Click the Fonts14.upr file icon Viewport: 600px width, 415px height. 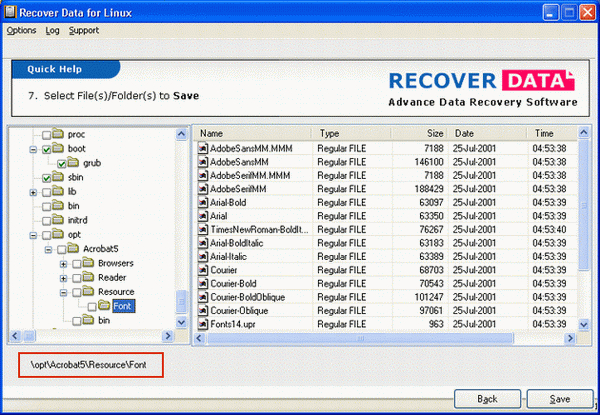(x=202, y=325)
